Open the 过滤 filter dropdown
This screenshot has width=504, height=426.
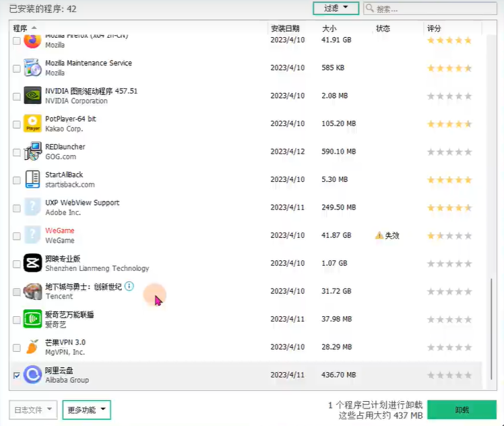pyautogui.click(x=336, y=8)
